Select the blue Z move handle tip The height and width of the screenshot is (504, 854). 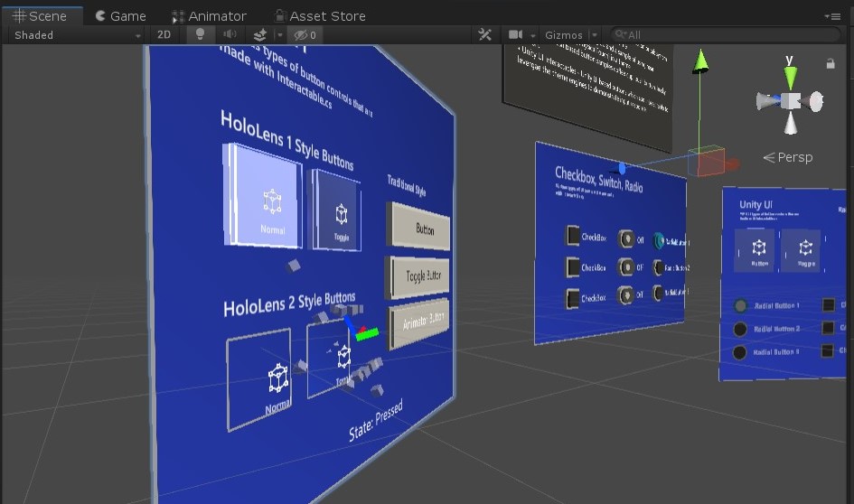pyautogui.click(x=622, y=168)
